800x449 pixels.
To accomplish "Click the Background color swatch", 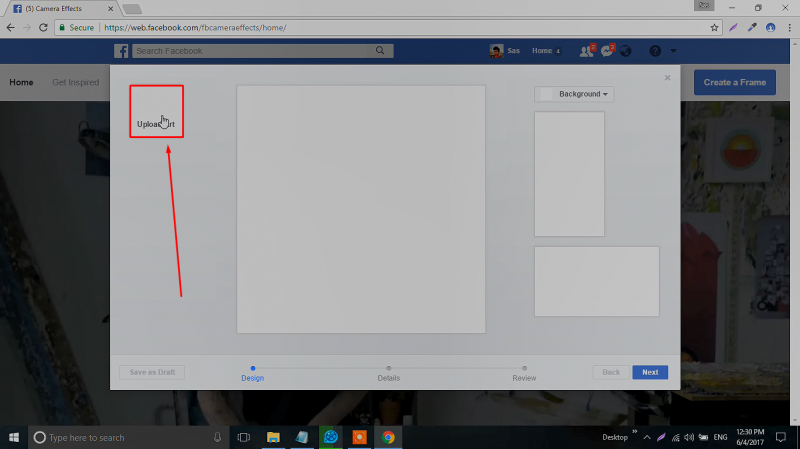I will (546, 94).
